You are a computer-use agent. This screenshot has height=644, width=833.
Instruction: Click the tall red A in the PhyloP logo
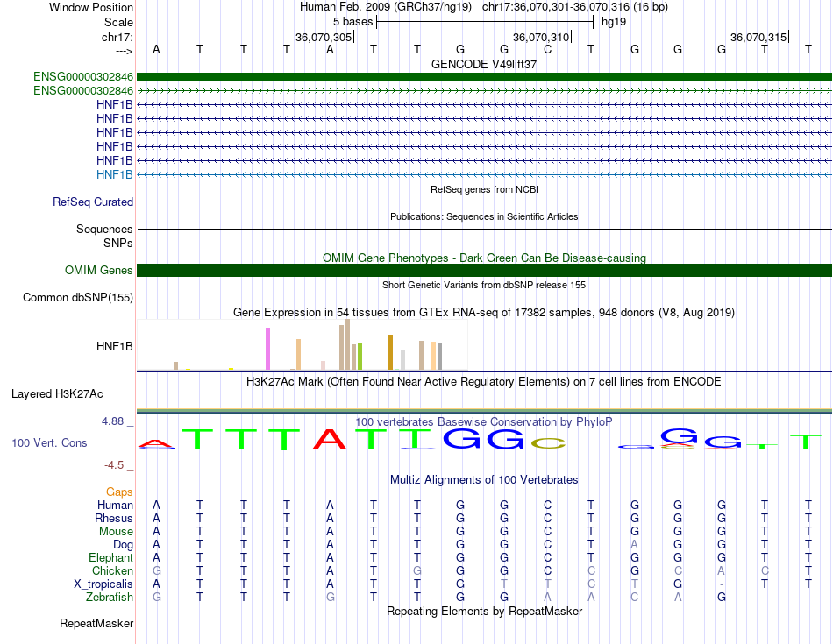[330, 439]
